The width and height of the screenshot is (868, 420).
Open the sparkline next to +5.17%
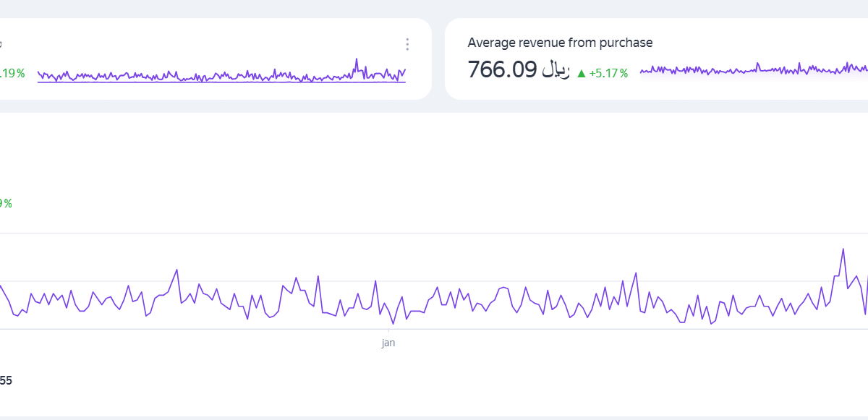pyautogui.click(x=752, y=69)
